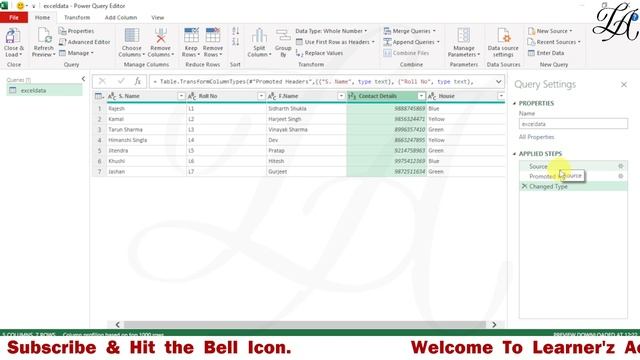Click the fx formula icon
640x360 pixels.
pos(138,82)
